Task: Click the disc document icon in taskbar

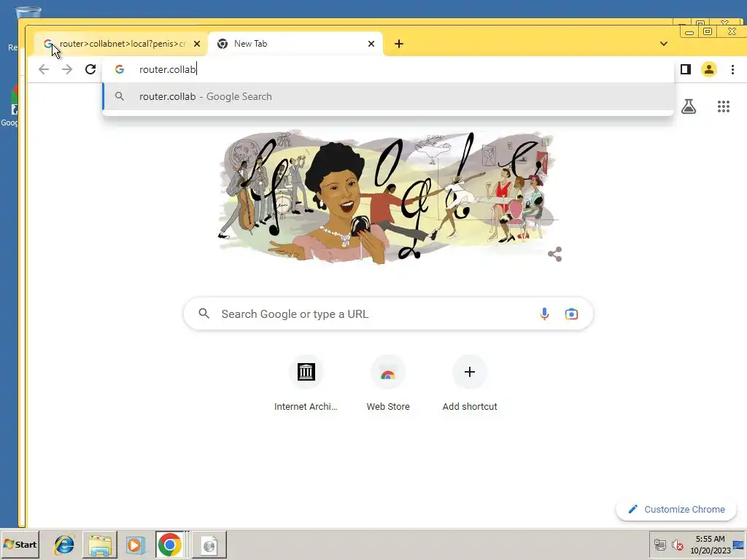Action: click(209, 544)
